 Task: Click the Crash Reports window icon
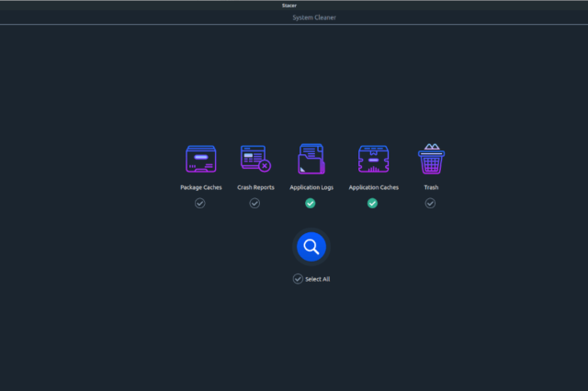pos(255,159)
